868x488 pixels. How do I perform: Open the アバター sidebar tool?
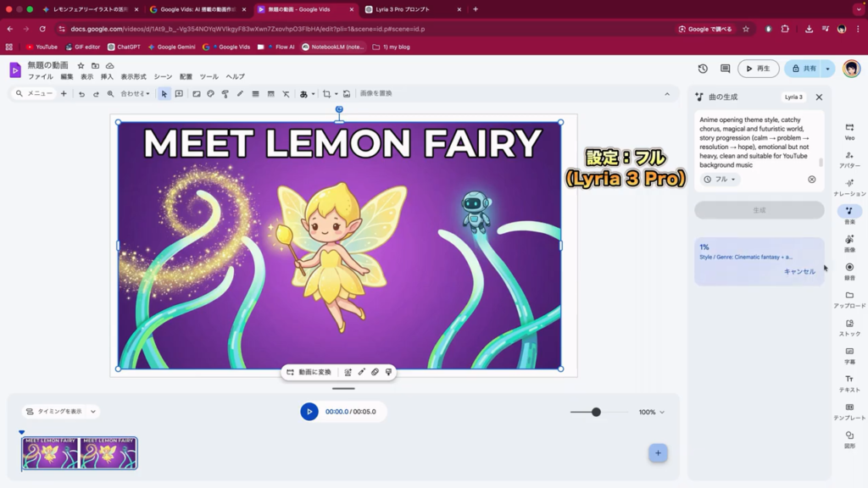(849, 159)
